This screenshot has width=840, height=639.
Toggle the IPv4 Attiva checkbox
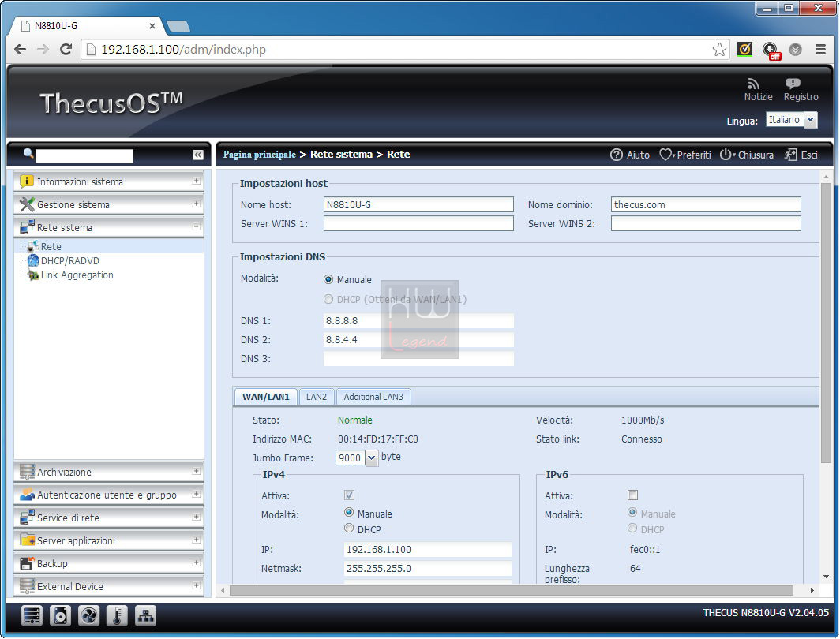(349, 495)
